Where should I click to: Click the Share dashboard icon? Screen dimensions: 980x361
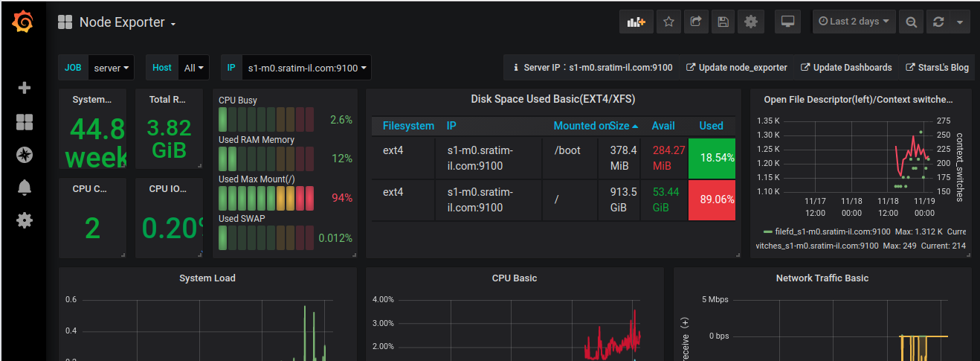[696, 22]
